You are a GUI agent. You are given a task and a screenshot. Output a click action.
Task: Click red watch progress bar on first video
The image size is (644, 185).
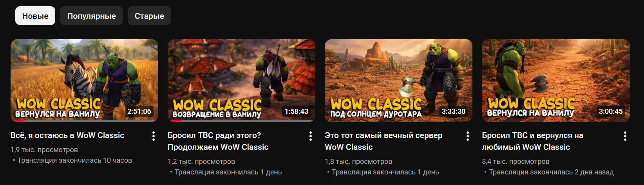[x=18, y=121]
